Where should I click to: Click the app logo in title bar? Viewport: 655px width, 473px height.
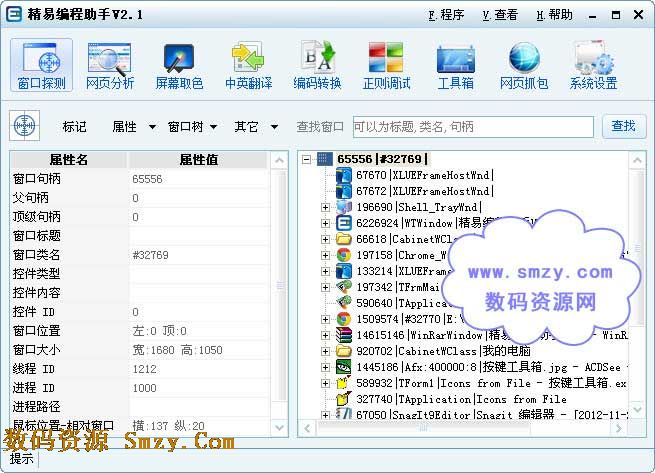(x=14, y=14)
